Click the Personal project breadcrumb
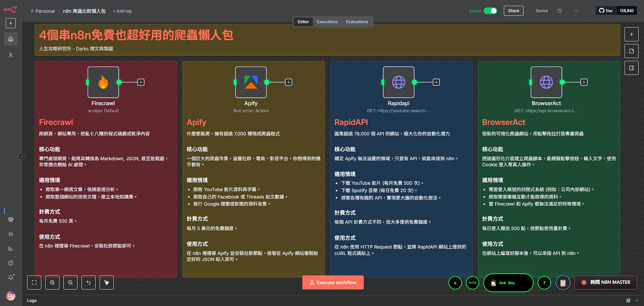 point(42,11)
